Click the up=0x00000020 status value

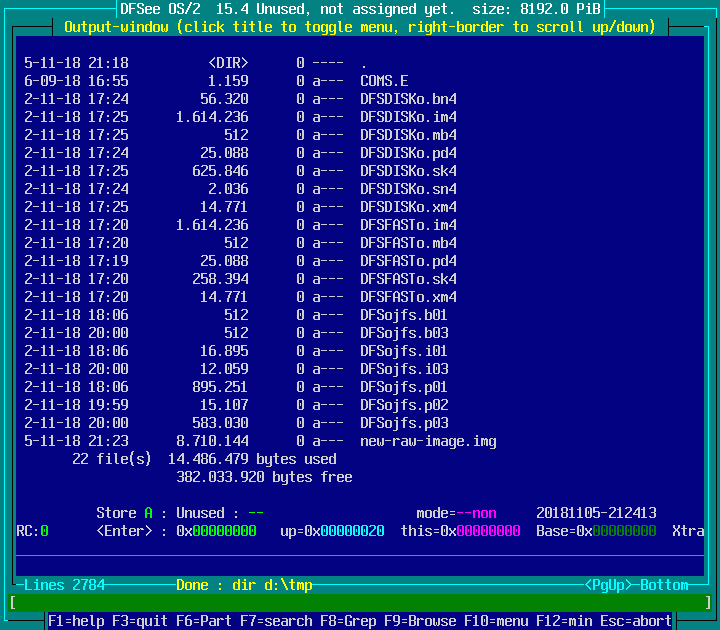[332, 531]
